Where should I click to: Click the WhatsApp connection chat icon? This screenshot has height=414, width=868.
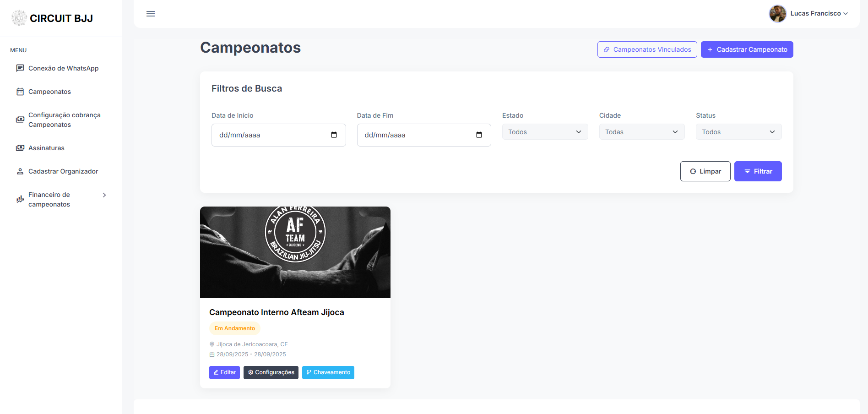tap(20, 68)
